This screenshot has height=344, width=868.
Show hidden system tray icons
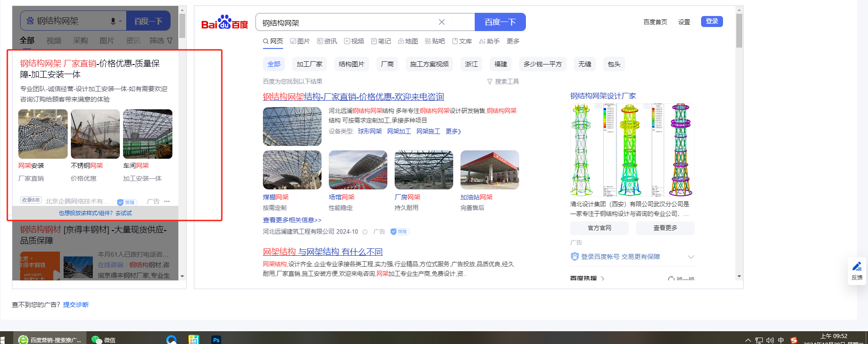pos(748,340)
